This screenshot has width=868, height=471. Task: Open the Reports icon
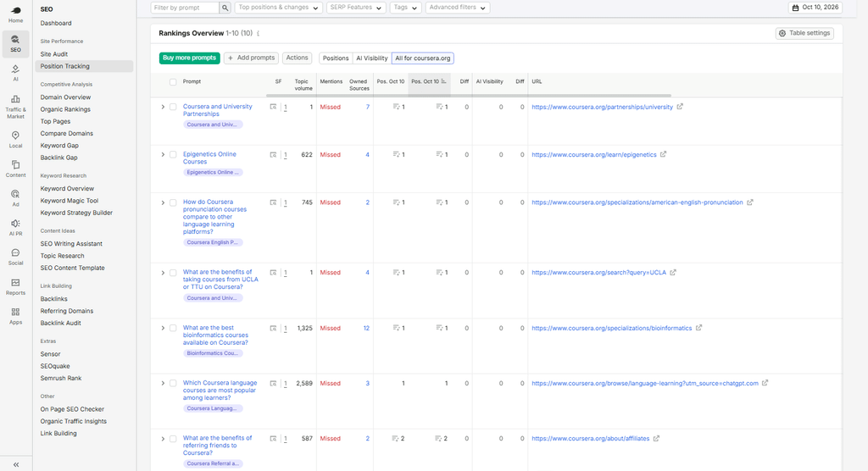click(x=15, y=286)
